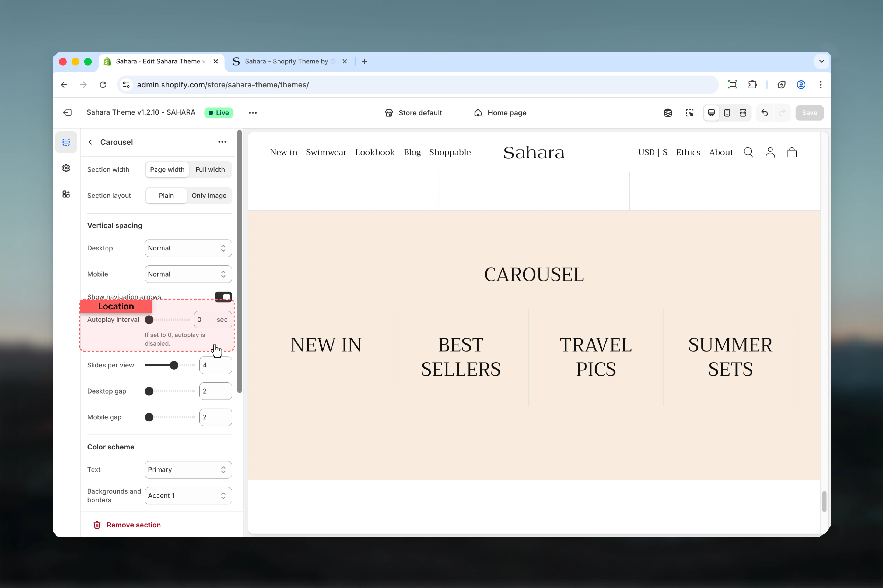883x588 pixels.
Task: Click the site info icon in address bar
Action: click(127, 85)
